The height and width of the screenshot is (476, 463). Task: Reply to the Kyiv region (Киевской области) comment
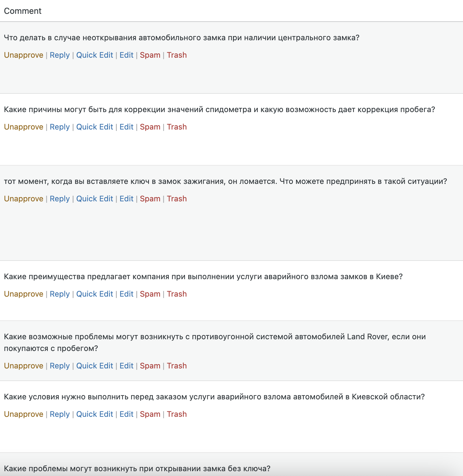click(59, 414)
